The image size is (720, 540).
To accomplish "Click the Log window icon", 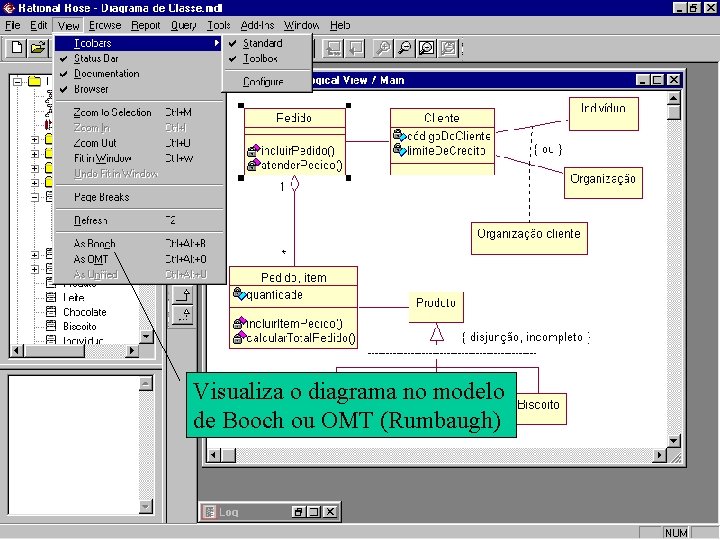I will [x=209, y=512].
